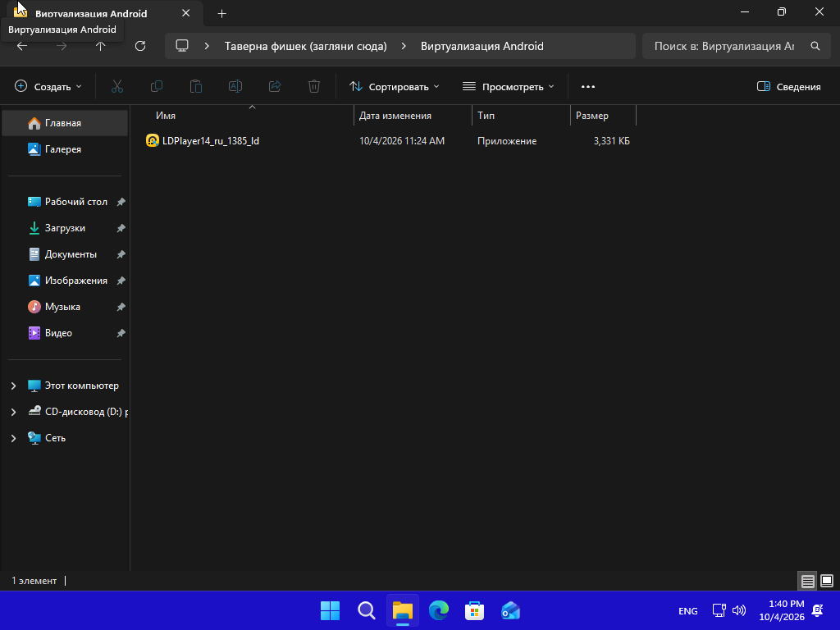Viewport: 840px width, 630px height.
Task: Open Загрузки in the sidebar
Action: pos(65,228)
